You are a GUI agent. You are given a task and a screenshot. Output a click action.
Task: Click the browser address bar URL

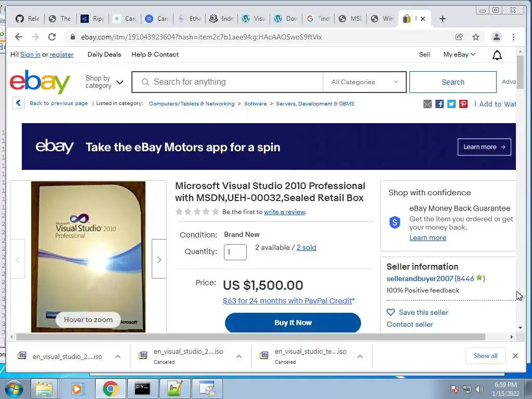(201, 37)
